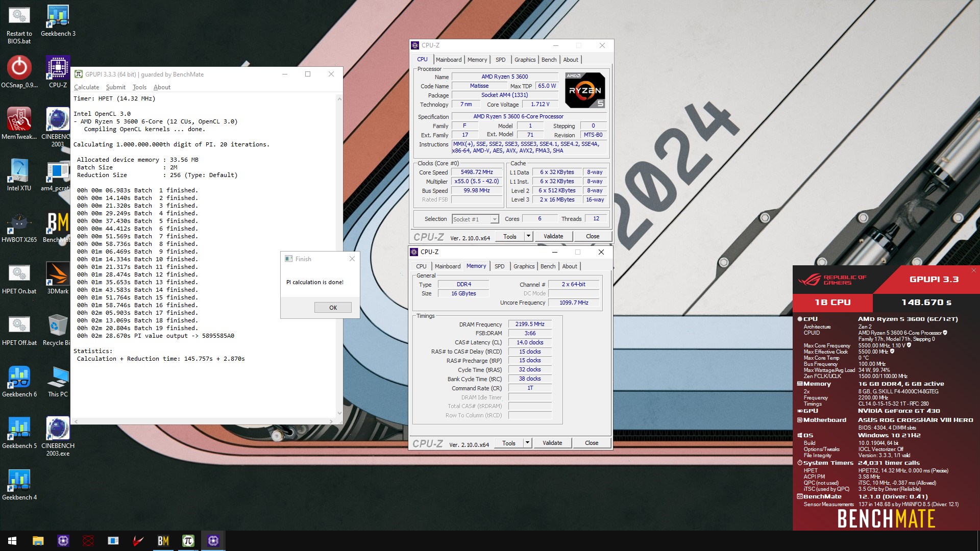Screen dimensions: 980x551
Task: Click the Core Voltage value 1.712 V
Action: [x=540, y=105]
